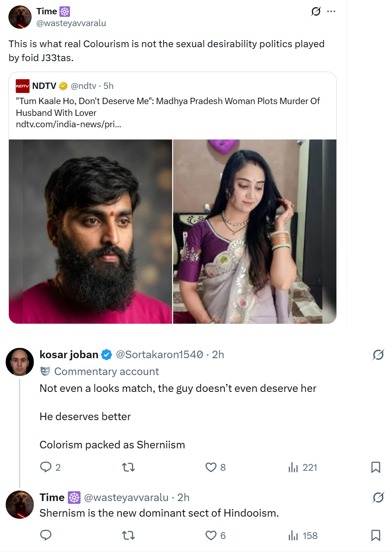The width and height of the screenshot is (392, 555).
Task: Open the photo of woman in saree
Action: 255,231
